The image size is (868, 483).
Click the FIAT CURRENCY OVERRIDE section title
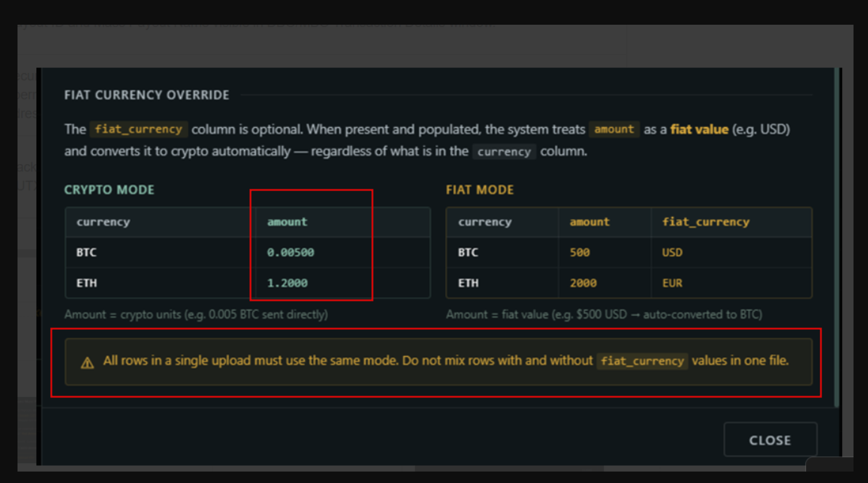point(147,95)
